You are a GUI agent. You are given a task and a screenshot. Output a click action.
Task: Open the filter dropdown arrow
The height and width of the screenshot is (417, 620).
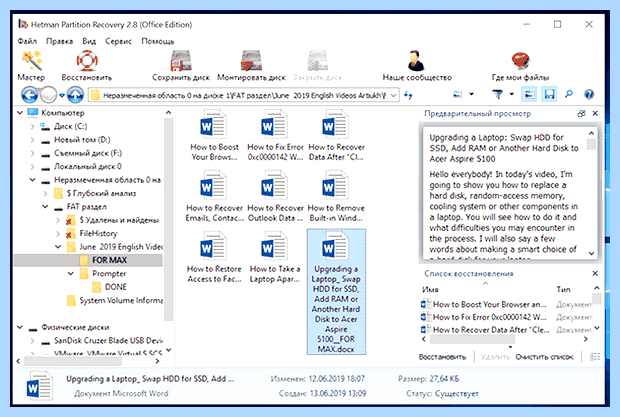pos(511,94)
